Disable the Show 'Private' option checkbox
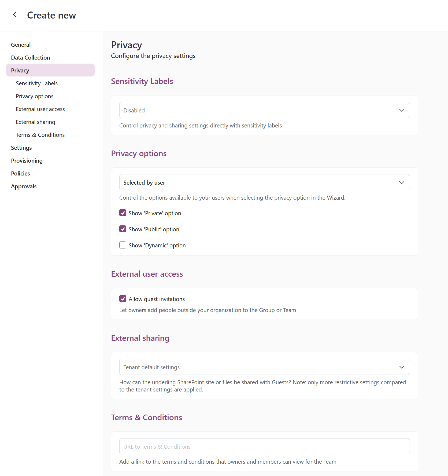The width and height of the screenshot is (448, 476). pyautogui.click(x=123, y=213)
